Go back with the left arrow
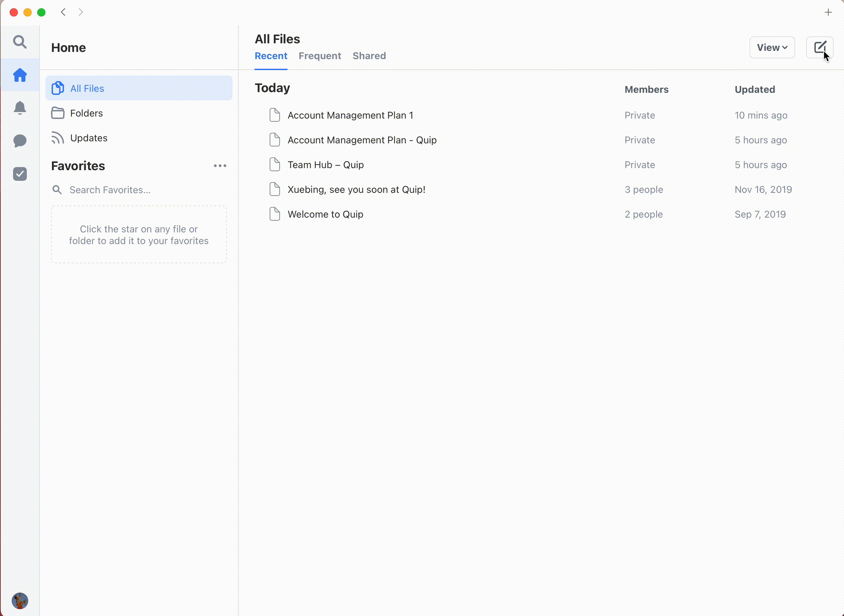This screenshot has height=616, width=844. [x=63, y=12]
